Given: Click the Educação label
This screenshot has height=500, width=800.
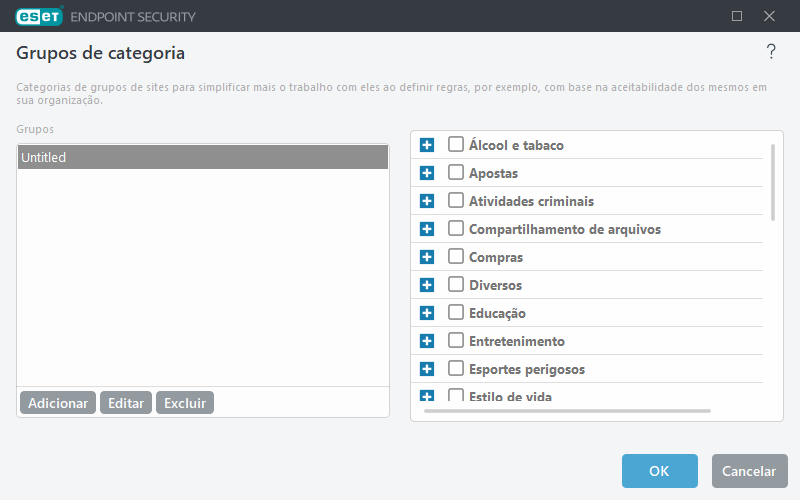Looking at the screenshot, I should (497, 313).
